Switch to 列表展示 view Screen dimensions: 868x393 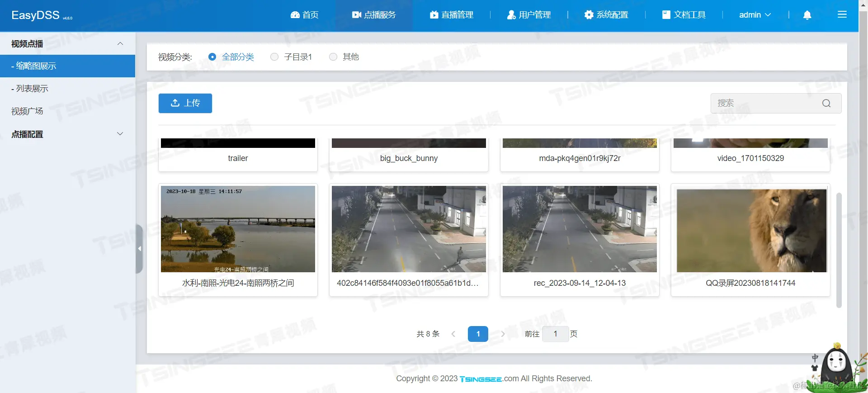68,89
